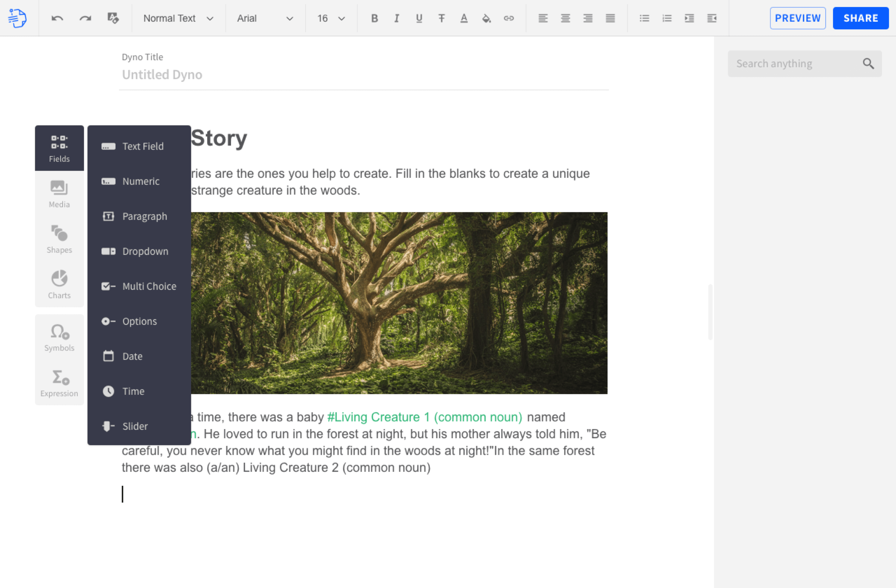Click the Undo icon in the toolbar
This screenshot has height=588, width=896.
click(57, 18)
